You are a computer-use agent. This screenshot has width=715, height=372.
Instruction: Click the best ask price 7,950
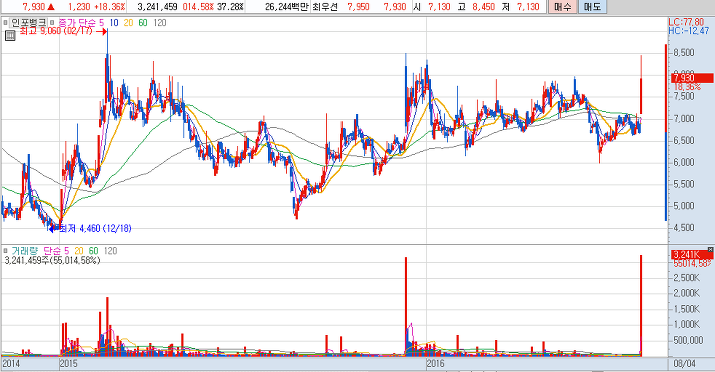click(x=358, y=7)
